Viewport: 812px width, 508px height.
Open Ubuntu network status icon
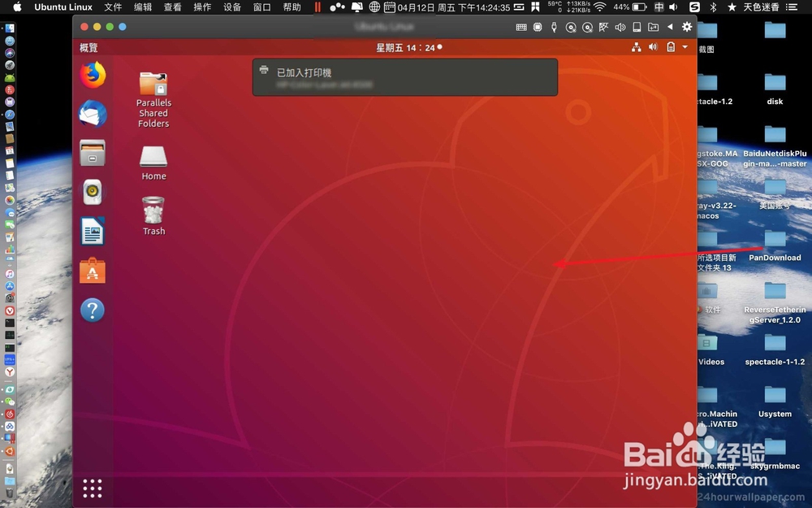pos(637,47)
